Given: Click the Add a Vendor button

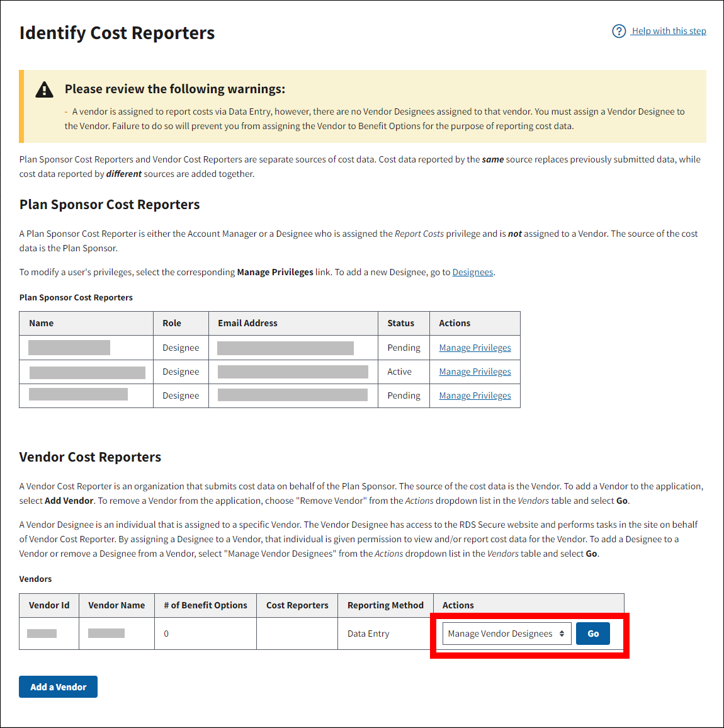Looking at the screenshot, I should (58, 687).
